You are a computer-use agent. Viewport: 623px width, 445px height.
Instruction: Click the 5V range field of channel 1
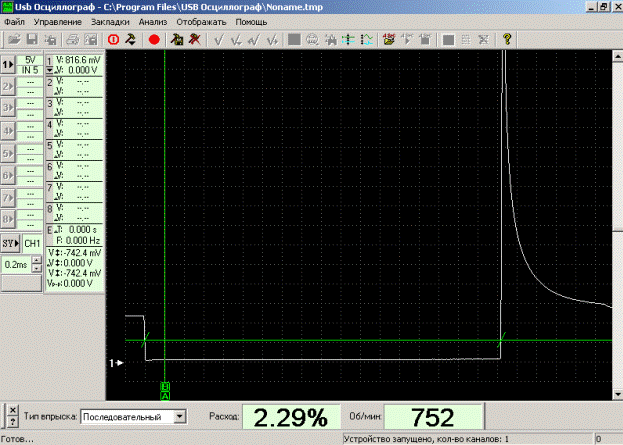point(30,60)
